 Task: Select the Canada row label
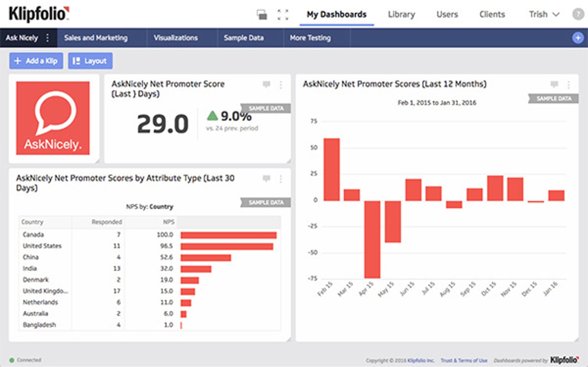click(x=33, y=234)
